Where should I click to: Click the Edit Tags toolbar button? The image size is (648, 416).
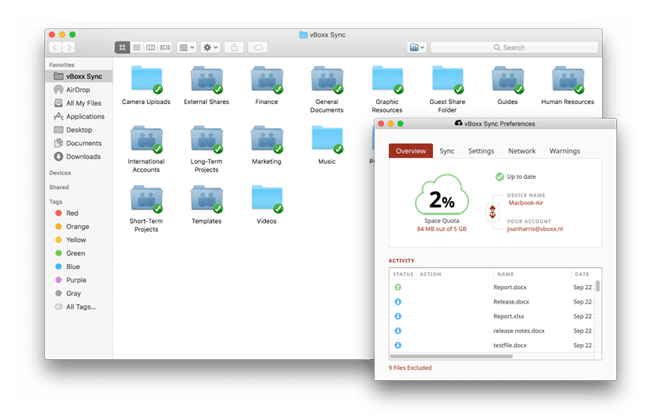(x=258, y=47)
